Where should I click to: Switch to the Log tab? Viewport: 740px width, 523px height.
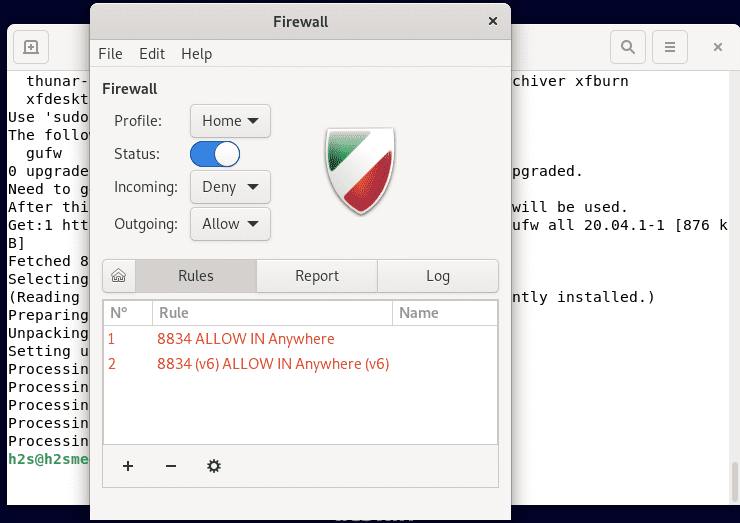[437, 276]
